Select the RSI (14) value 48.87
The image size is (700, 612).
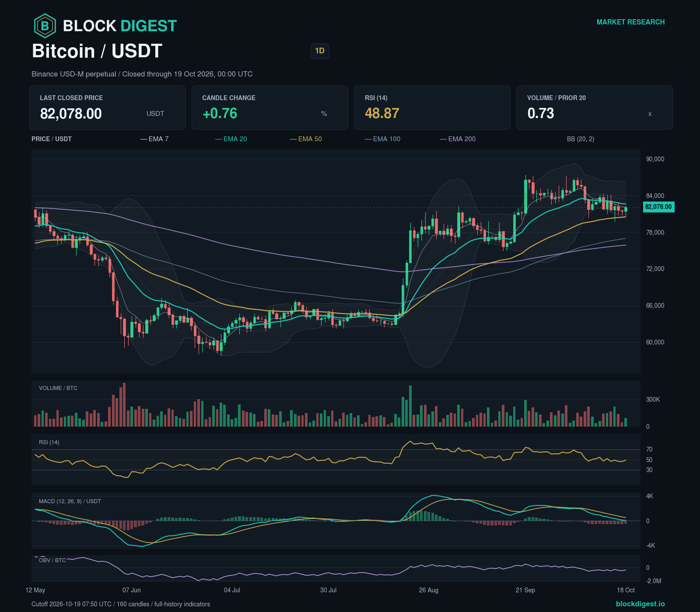pyautogui.click(x=382, y=114)
